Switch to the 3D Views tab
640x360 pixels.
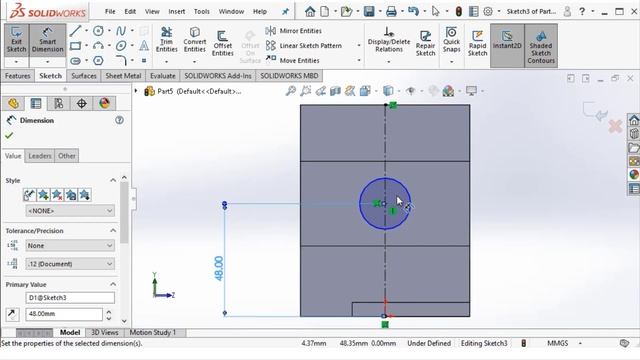coord(104,332)
